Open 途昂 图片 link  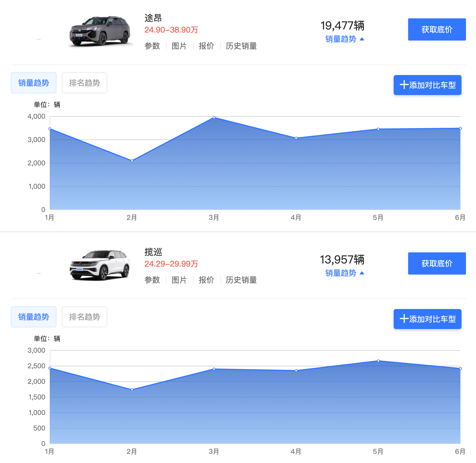pyautogui.click(x=179, y=46)
